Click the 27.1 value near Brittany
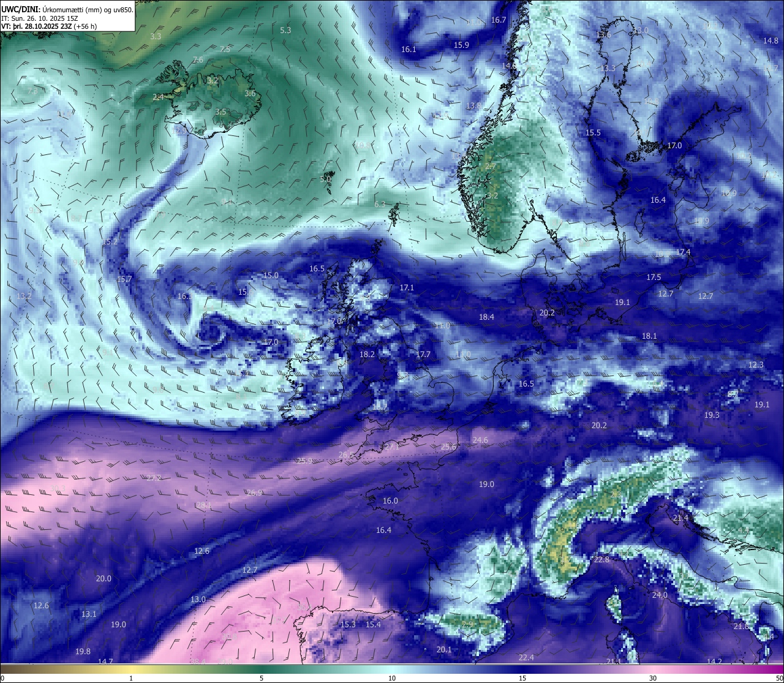This screenshot has width=784, height=683. [392, 447]
